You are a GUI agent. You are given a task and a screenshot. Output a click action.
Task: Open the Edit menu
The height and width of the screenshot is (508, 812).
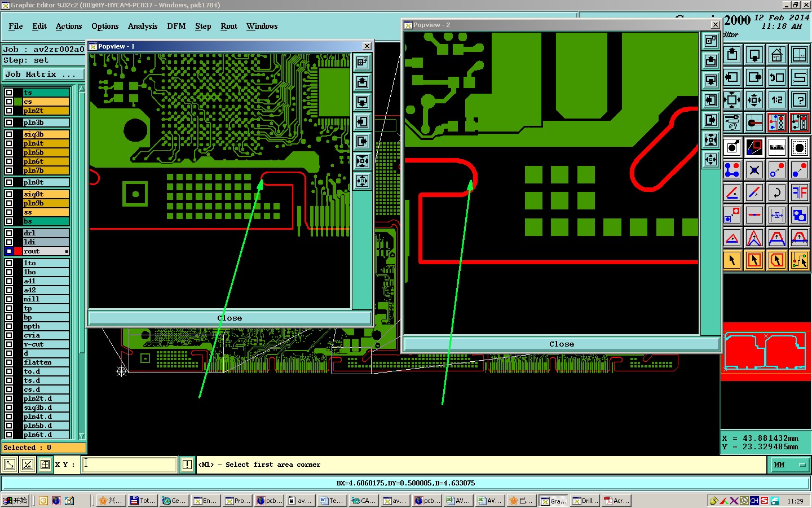39,26
